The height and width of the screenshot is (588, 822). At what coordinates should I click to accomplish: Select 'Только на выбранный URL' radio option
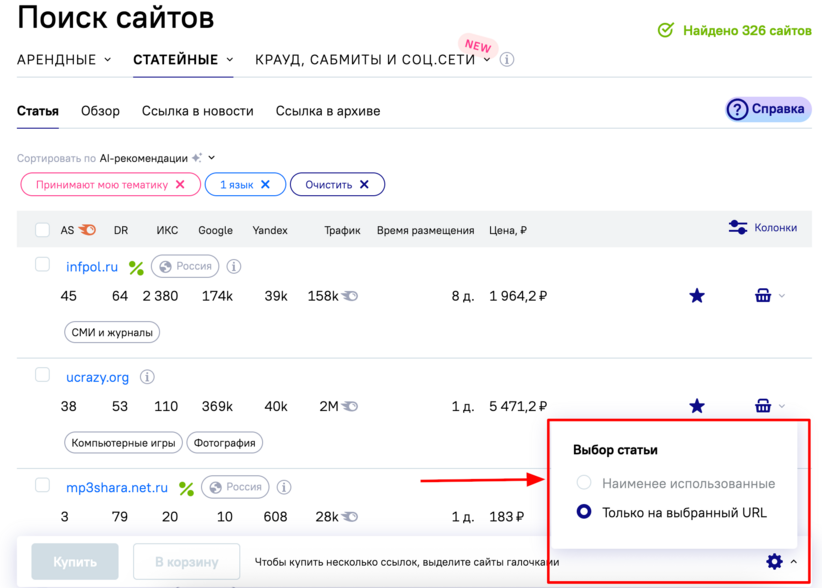(584, 512)
